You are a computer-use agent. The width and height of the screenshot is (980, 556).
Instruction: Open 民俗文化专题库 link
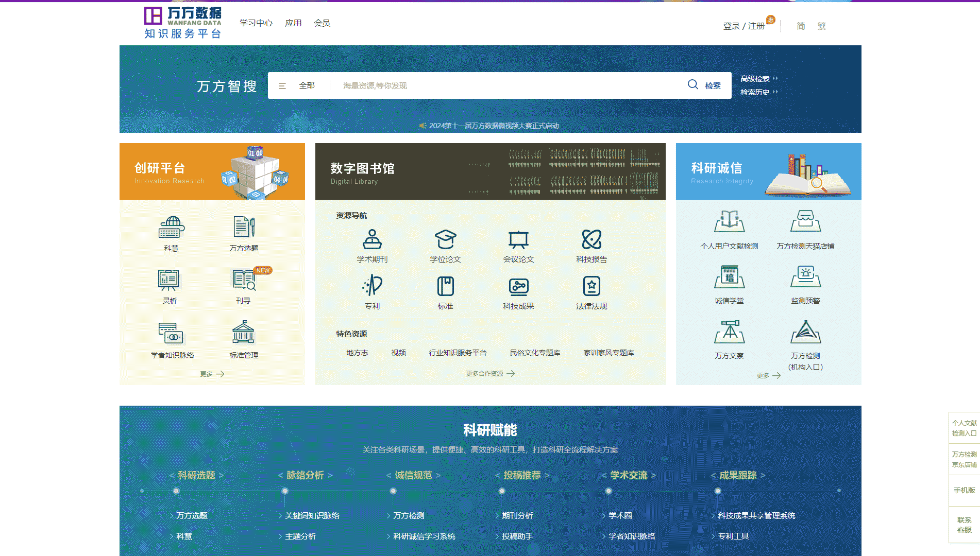click(x=535, y=353)
